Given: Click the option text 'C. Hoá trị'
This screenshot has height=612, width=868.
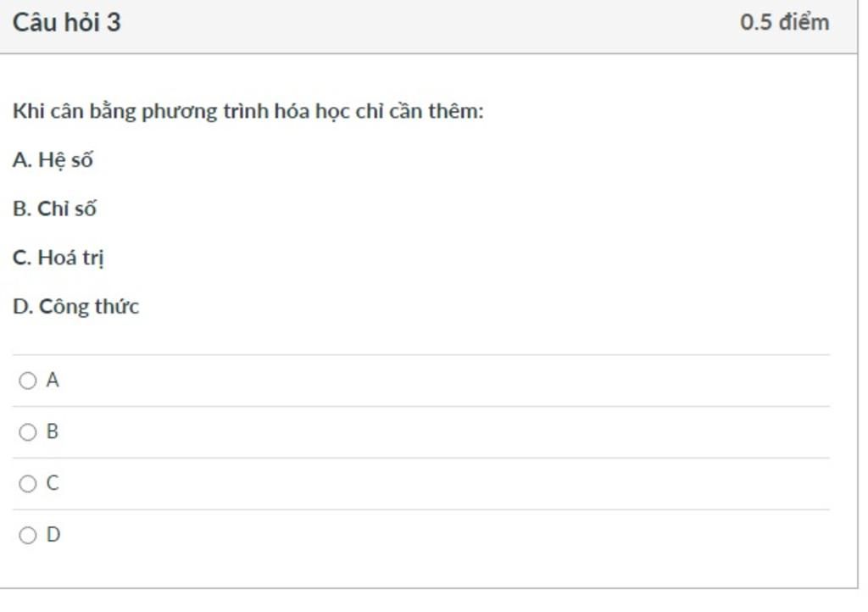Looking at the screenshot, I should pyautogui.click(x=58, y=258).
